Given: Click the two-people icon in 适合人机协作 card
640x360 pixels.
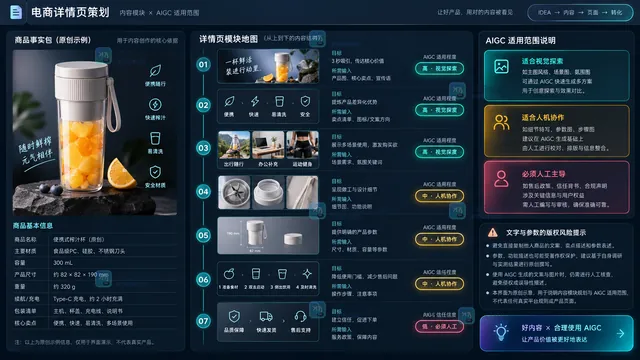Looking at the screenshot, I should pyautogui.click(x=501, y=122).
